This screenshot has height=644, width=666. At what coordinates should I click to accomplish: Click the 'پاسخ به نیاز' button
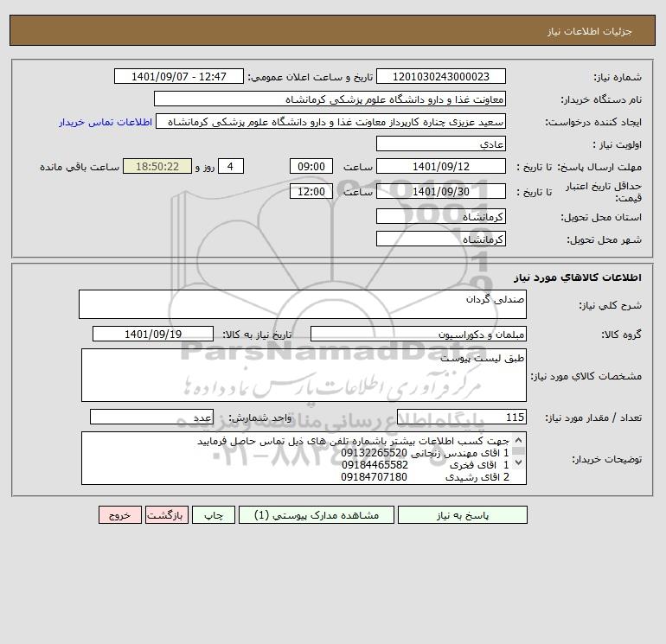pos(463,515)
